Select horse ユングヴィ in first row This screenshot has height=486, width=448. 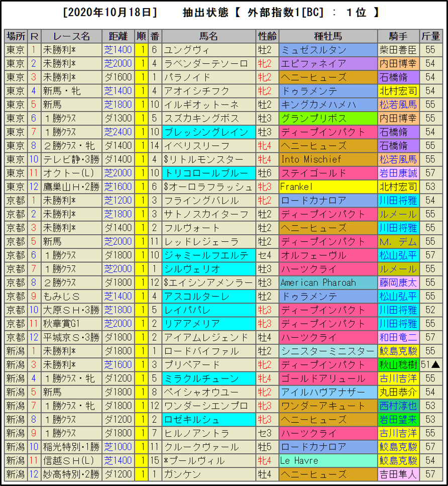[x=208, y=50]
